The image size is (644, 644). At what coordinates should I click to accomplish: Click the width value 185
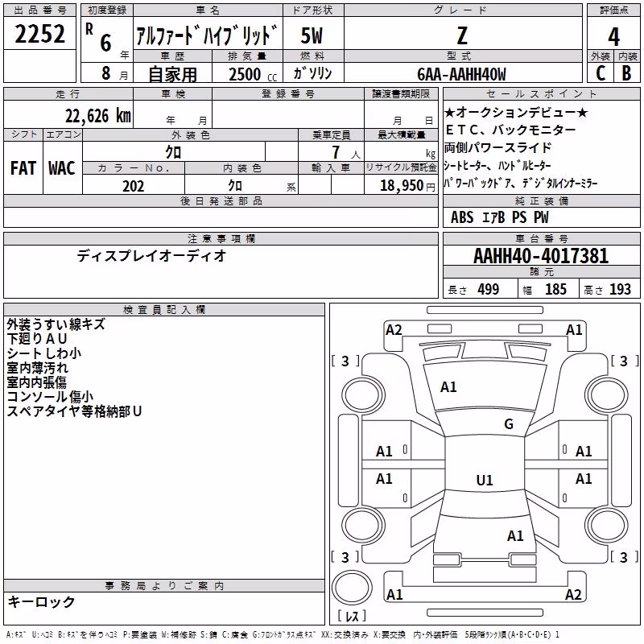click(x=555, y=289)
